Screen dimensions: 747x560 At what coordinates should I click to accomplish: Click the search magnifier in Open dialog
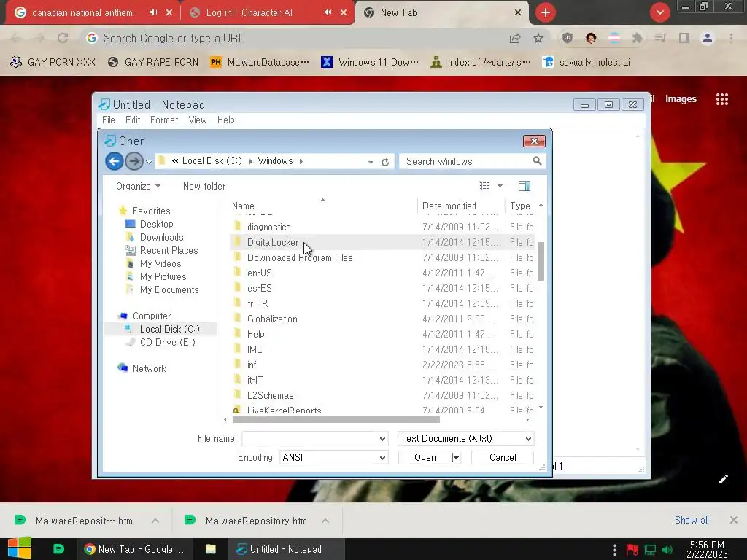click(537, 161)
